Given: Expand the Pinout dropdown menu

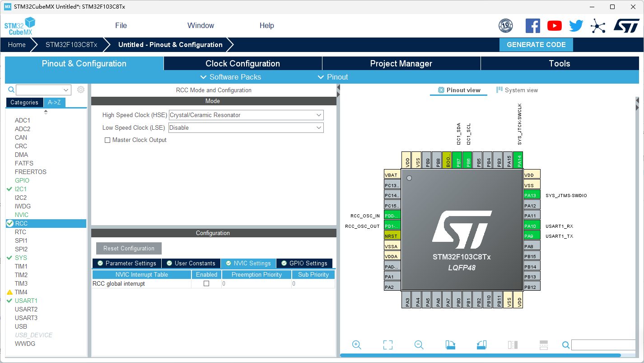Looking at the screenshot, I should pos(333,77).
